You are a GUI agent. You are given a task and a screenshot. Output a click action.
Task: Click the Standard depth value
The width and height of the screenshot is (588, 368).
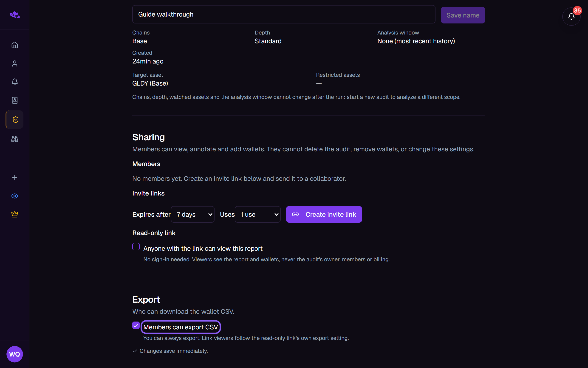pos(268,41)
